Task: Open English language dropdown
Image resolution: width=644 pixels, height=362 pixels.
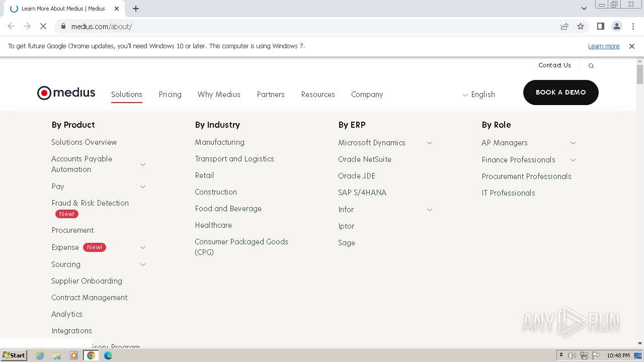Action: [478, 95]
